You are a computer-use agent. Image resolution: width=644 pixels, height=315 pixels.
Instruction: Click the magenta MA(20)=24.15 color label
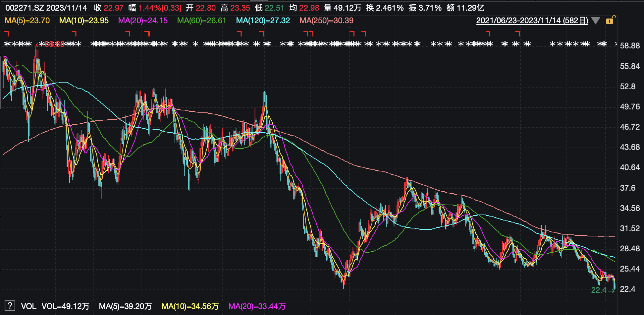pos(143,21)
